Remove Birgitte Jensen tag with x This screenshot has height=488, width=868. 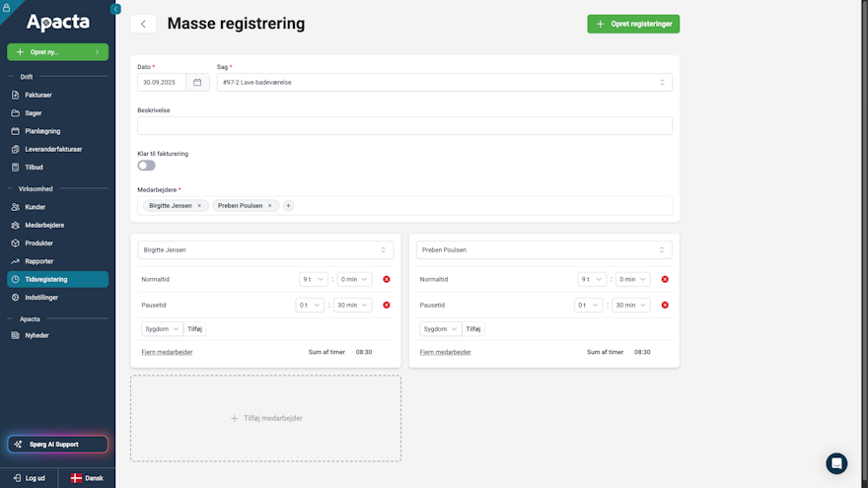(x=199, y=206)
